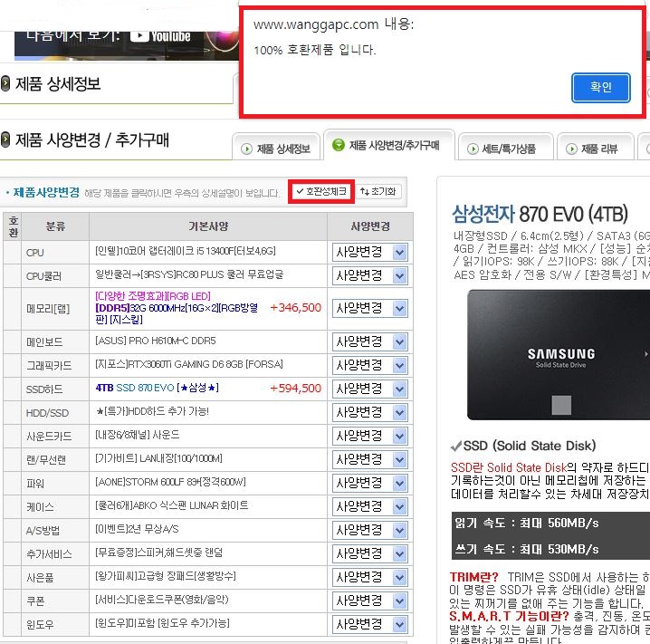Open the 윈도우 사양변경 dropdown
The height and width of the screenshot is (644, 650).
tap(369, 624)
